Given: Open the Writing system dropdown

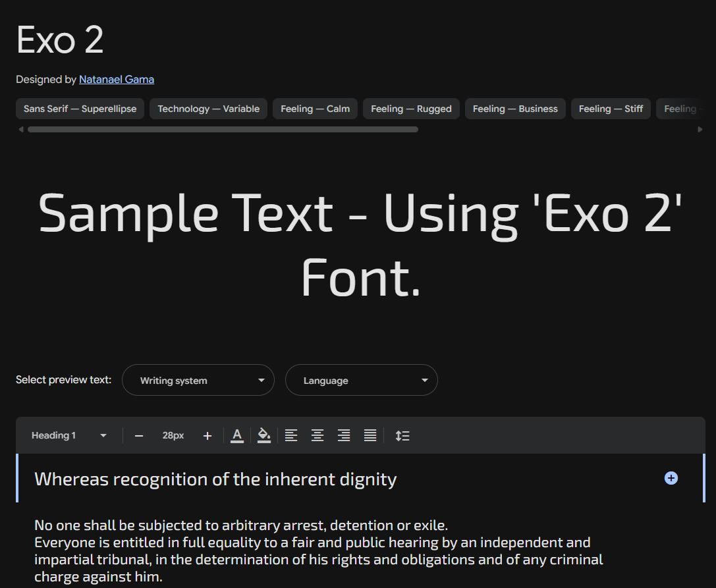Looking at the screenshot, I should click(x=198, y=380).
